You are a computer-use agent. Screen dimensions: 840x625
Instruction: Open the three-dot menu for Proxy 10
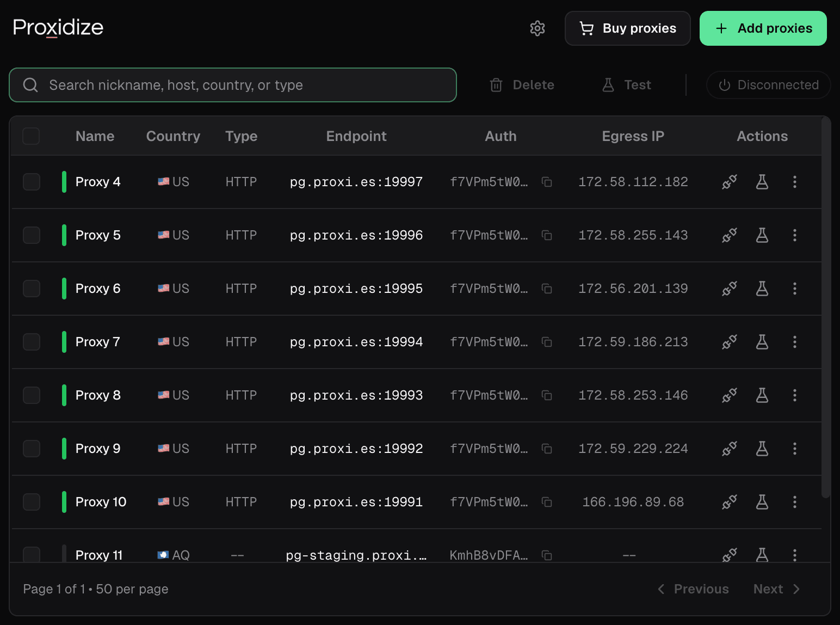coord(795,502)
